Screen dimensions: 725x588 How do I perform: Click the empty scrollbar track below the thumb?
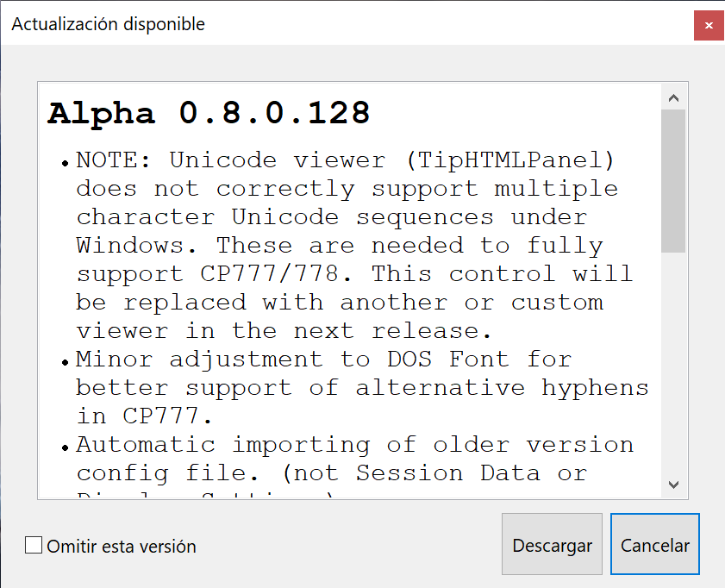pyautogui.click(x=674, y=362)
